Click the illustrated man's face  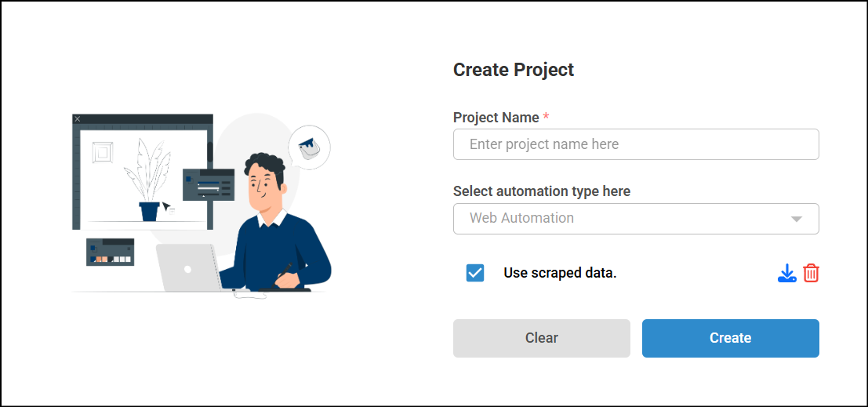coord(262,188)
